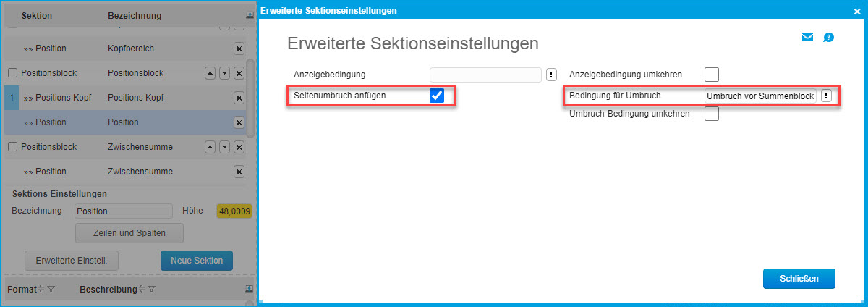868x307 pixels.
Task: Open filter on Beschreibung column
Action: (152, 290)
